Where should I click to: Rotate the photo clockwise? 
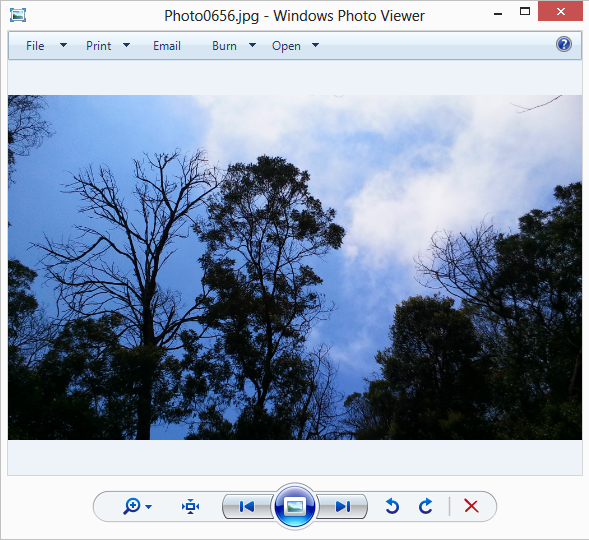click(426, 506)
